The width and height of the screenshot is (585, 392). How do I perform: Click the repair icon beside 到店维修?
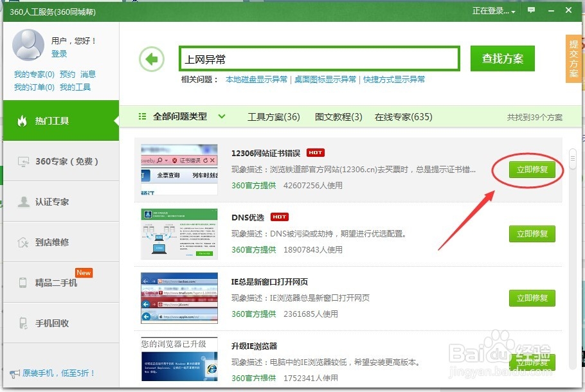click(23, 242)
